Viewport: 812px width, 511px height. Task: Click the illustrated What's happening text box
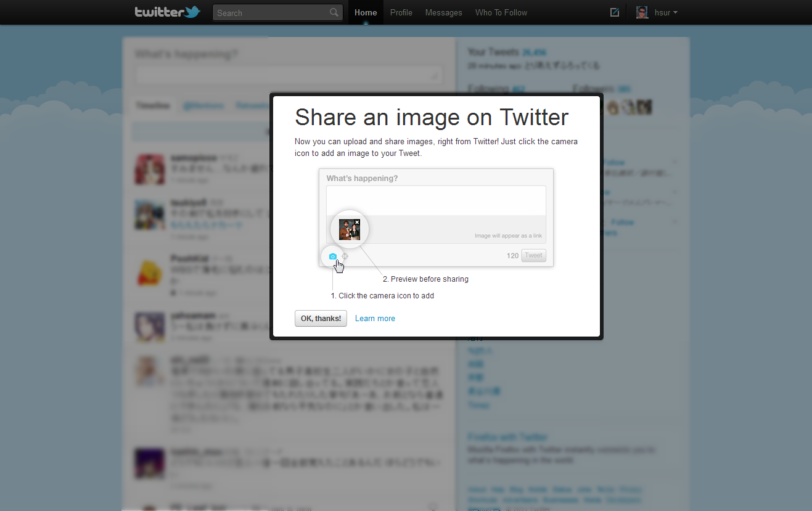[x=435, y=200]
